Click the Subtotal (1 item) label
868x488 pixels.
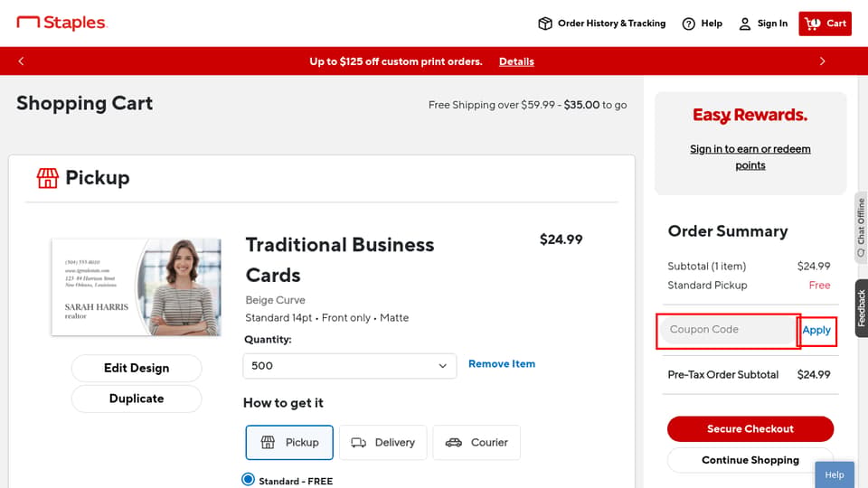tap(706, 266)
